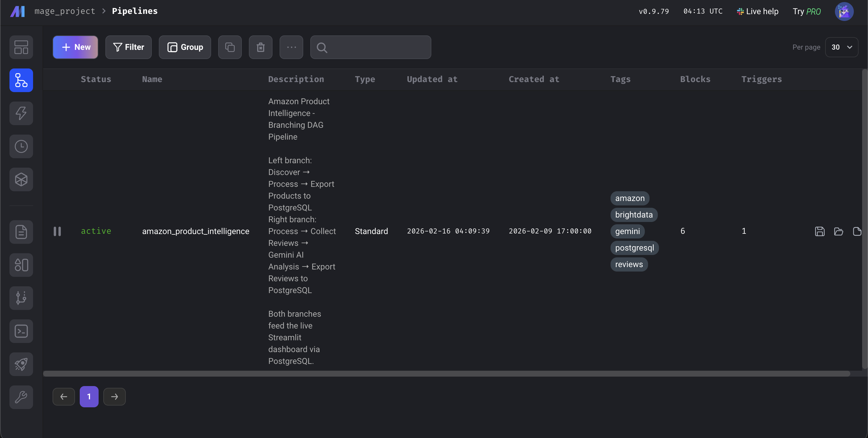Toggle the active status of the pipeline
The image size is (868, 438).
coord(96,231)
